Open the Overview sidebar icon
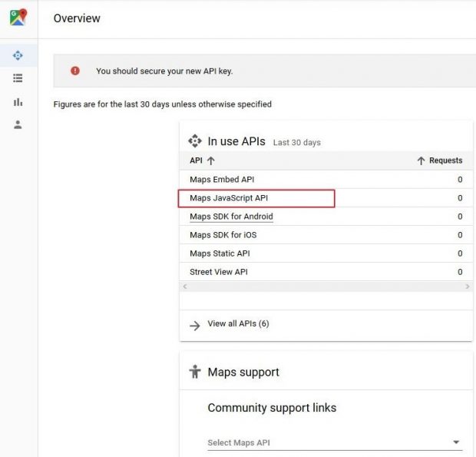This screenshot has width=476, height=457. click(18, 55)
